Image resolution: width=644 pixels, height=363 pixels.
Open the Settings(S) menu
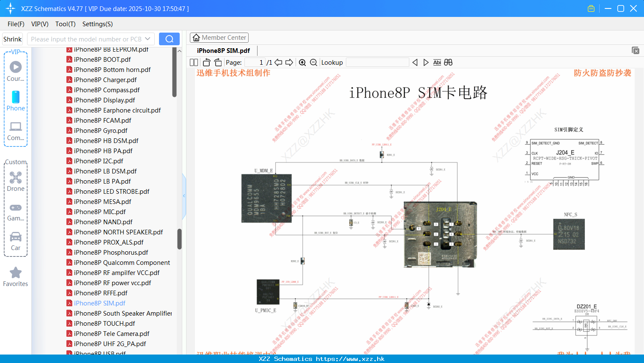click(x=98, y=24)
